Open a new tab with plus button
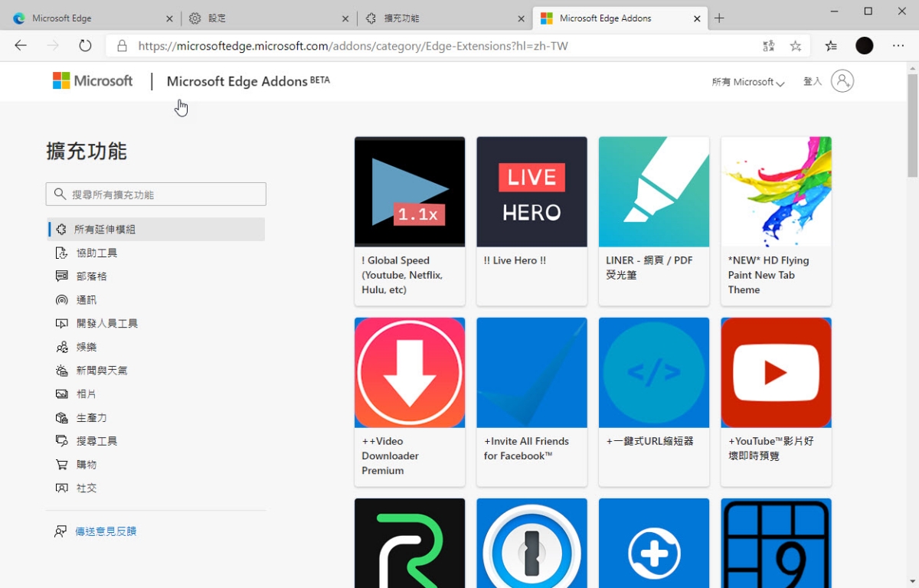This screenshot has height=588, width=919. pyautogui.click(x=719, y=18)
